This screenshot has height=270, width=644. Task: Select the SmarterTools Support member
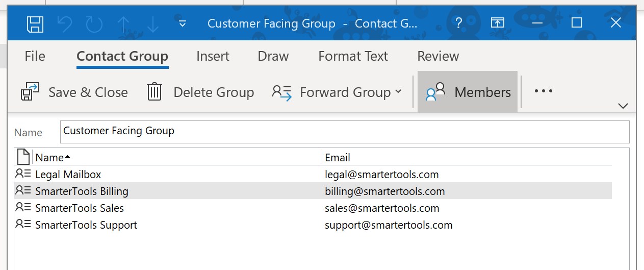click(x=313, y=225)
